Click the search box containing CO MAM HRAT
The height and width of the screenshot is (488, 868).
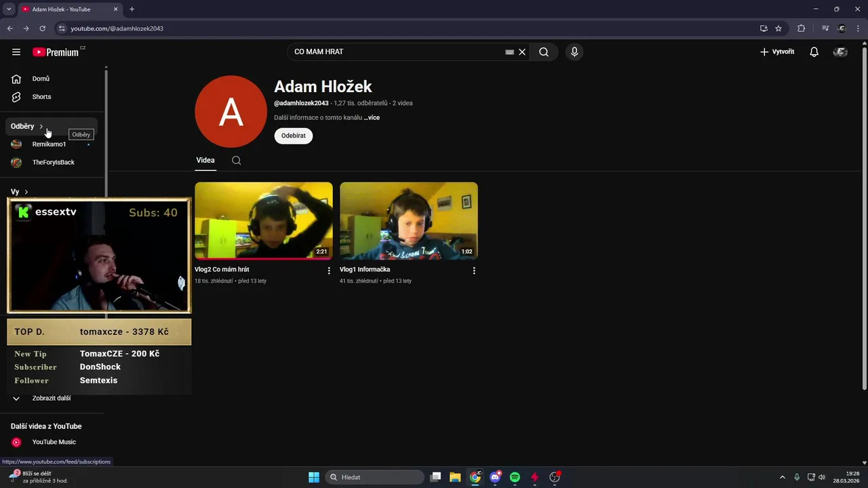pos(397,52)
